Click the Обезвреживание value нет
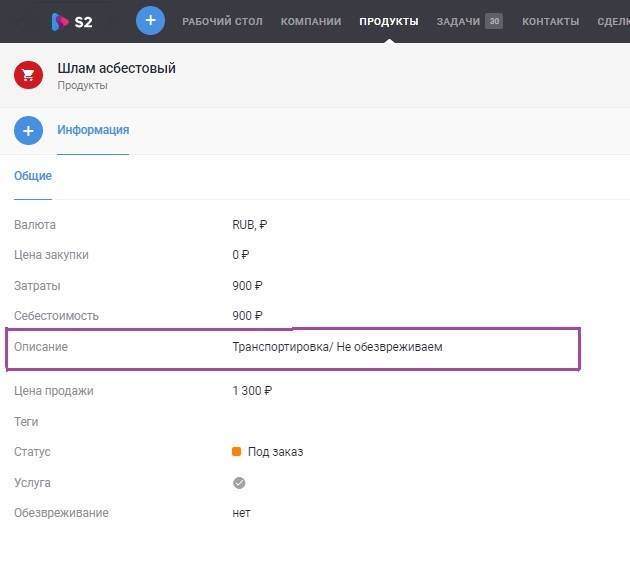Screen dimensions: 630x579 point(241,513)
